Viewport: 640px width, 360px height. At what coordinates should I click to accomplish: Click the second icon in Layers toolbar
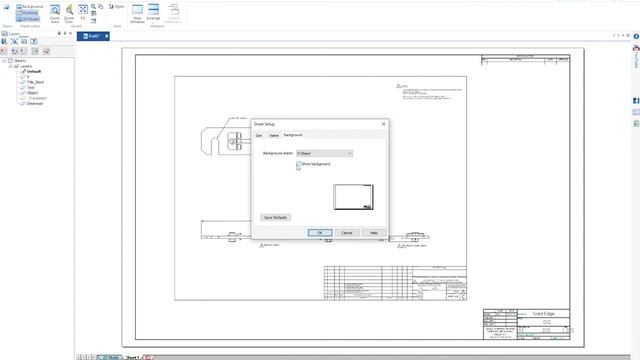(14, 41)
